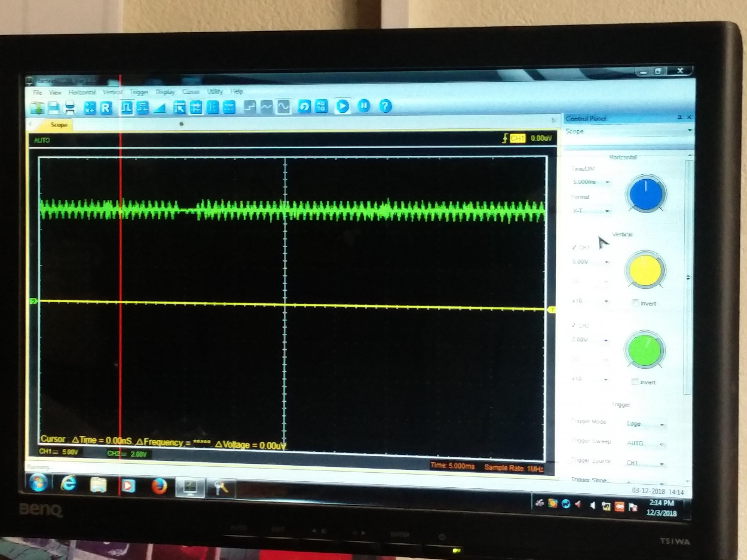Open the Horizontal menu
The width and height of the screenshot is (747, 560).
point(82,92)
